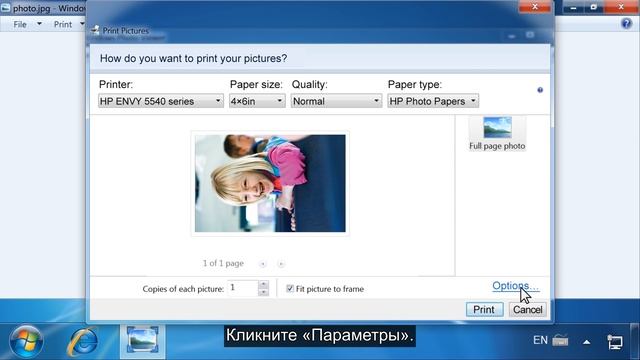Go to the previous preview page arrow
Screen dimensions: 640x360
click(x=263, y=264)
